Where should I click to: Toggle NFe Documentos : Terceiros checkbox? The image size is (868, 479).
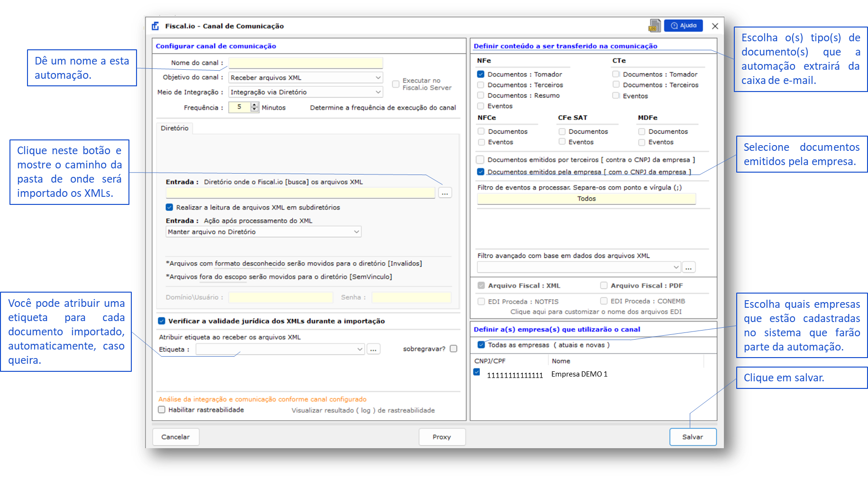point(481,85)
